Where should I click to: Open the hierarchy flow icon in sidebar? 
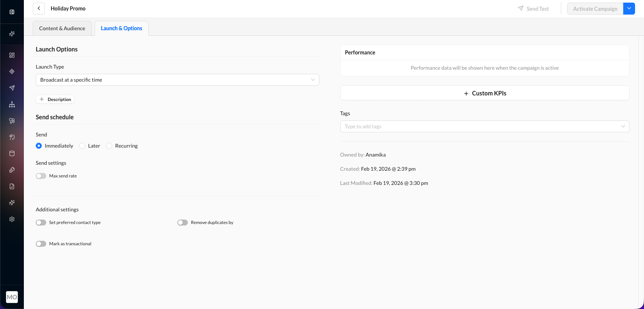[12, 104]
